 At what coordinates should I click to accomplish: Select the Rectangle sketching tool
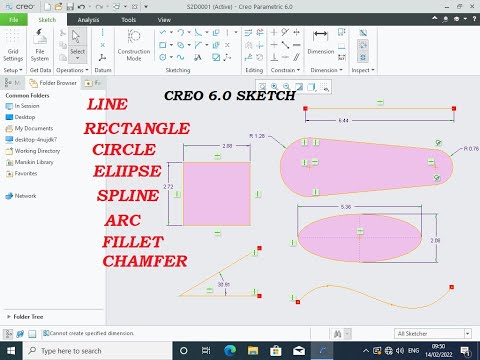pos(163,45)
